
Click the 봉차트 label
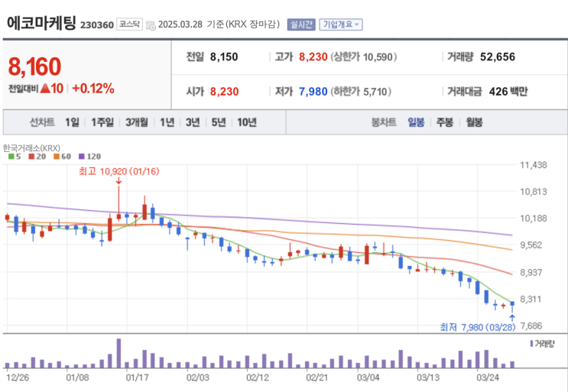384,122
